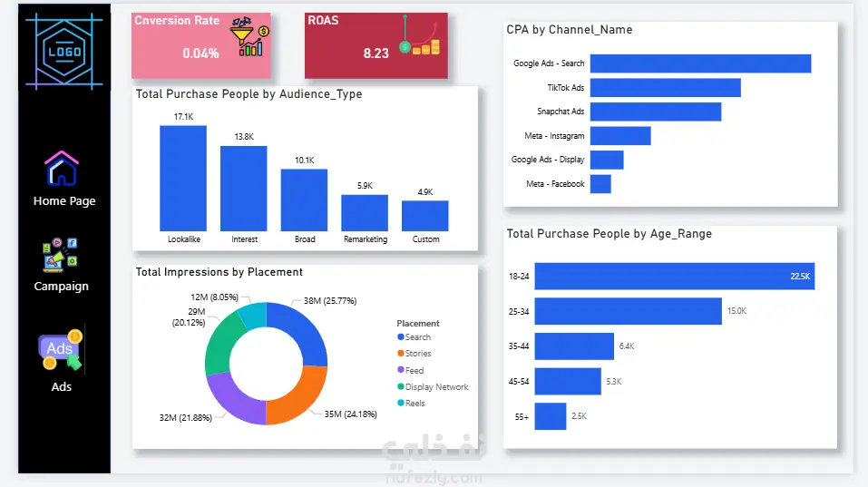Open the Home Page house icon
Viewport: 868px width, 487px height.
click(x=62, y=169)
